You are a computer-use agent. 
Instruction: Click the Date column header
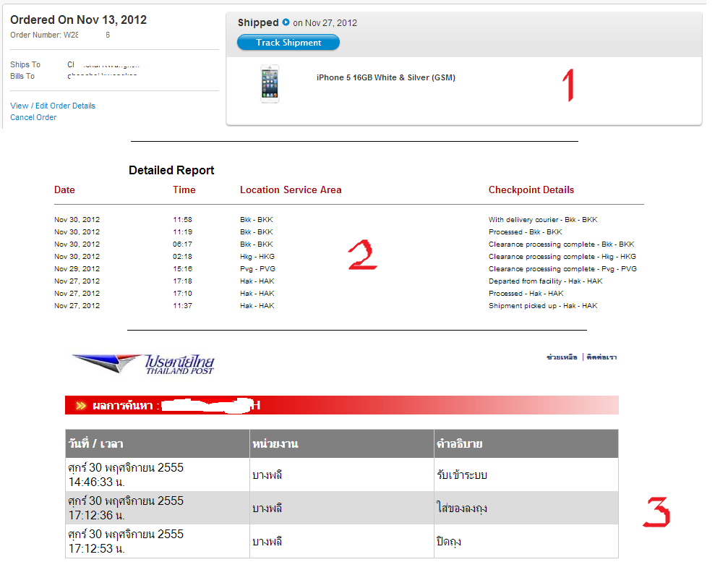click(64, 190)
